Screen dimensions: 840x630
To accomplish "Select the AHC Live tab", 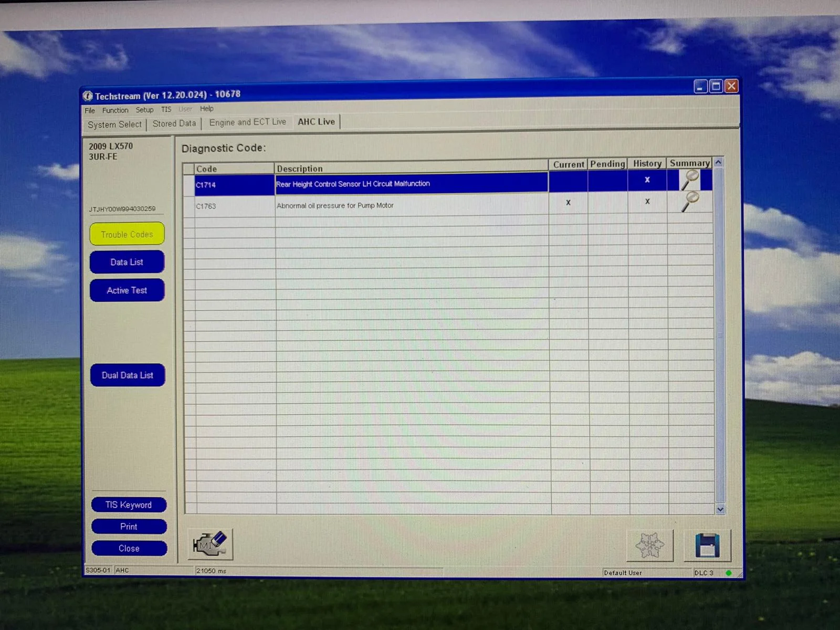I will point(316,122).
